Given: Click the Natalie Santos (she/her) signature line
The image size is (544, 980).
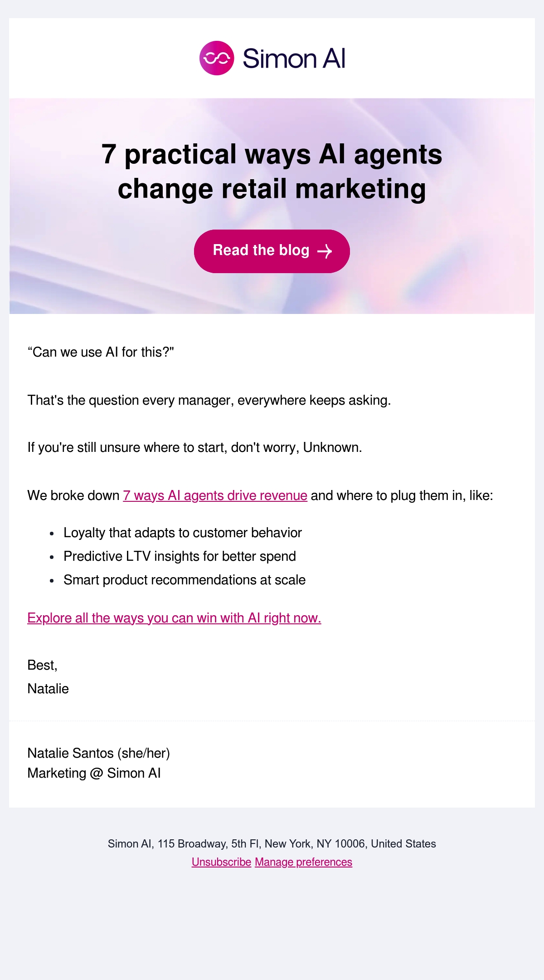Looking at the screenshot, I should click(99, 753).
